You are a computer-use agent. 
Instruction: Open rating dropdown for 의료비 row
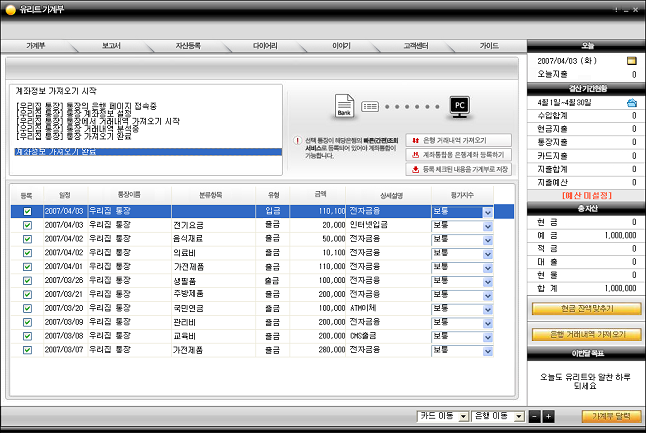[488, 254]
